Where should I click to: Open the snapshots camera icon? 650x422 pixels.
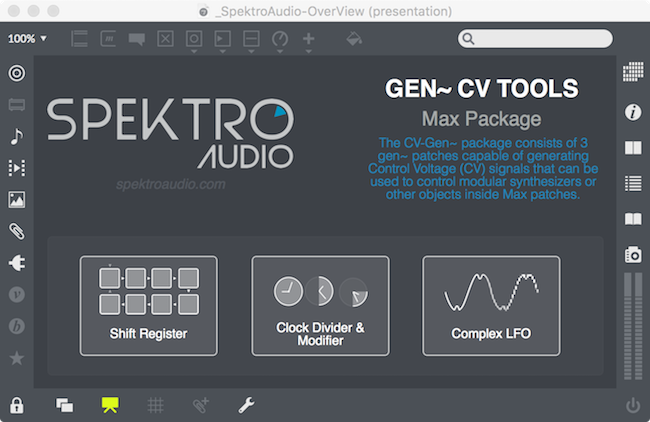(x=633, y=255)
